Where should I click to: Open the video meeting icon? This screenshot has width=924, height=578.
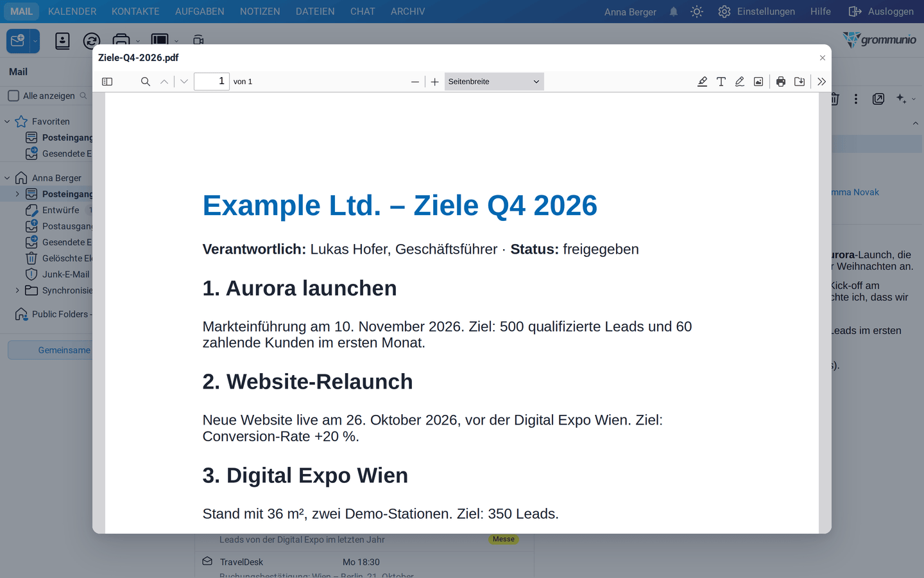pos(198,40)
